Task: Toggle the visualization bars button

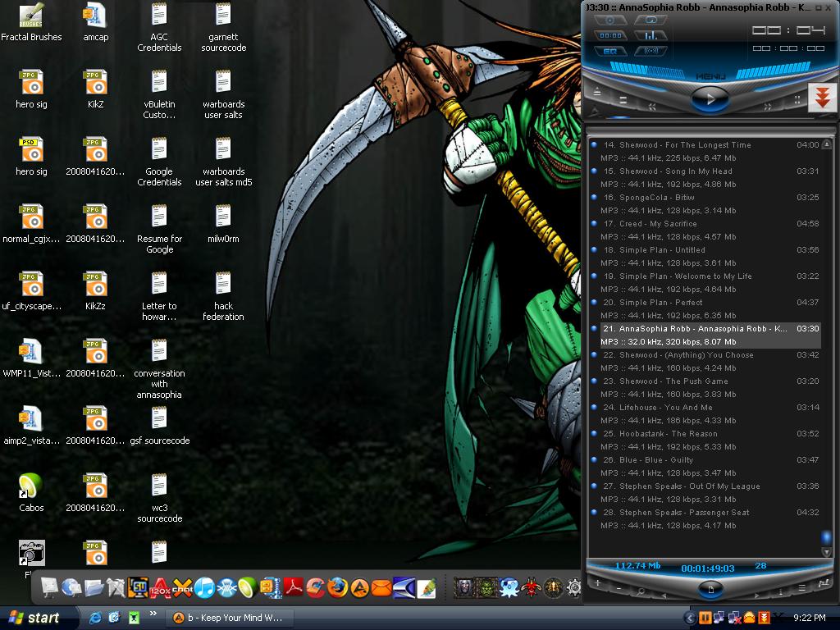Action: [x=651, y=35]
